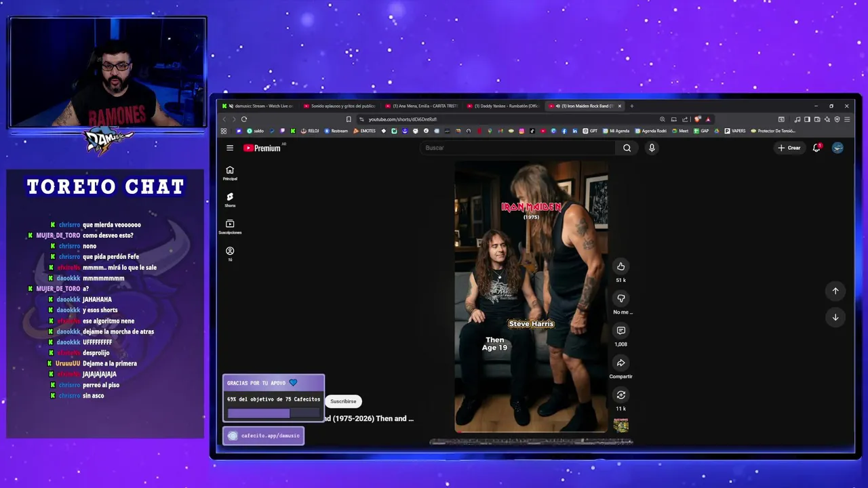
Task: Go to previous short with up arrow
Action: (x=835, y=291)
